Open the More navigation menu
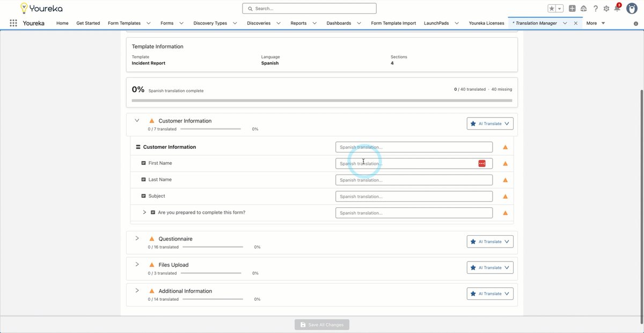The height and width of the screenshot is (333, 644). (596, 23)
